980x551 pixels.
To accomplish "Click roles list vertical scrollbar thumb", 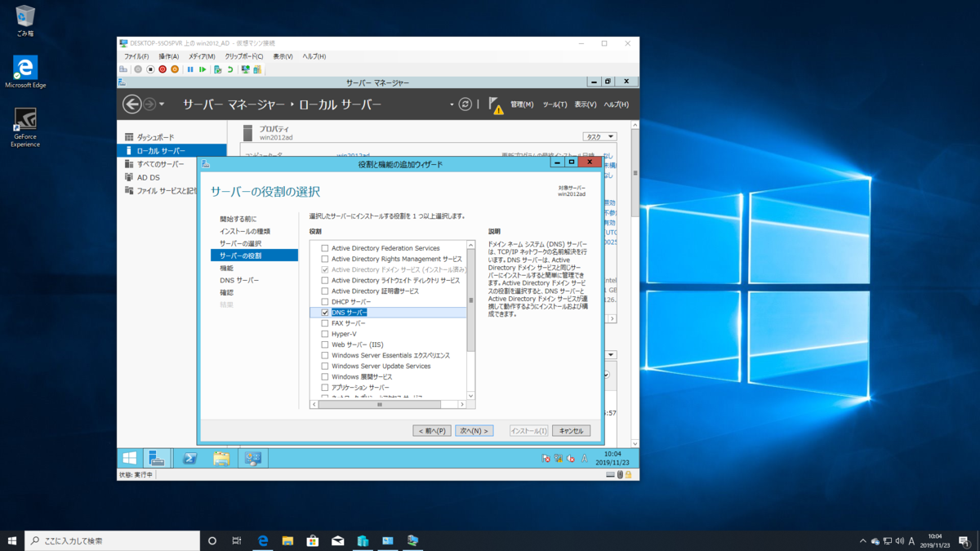I will point(470,300).
